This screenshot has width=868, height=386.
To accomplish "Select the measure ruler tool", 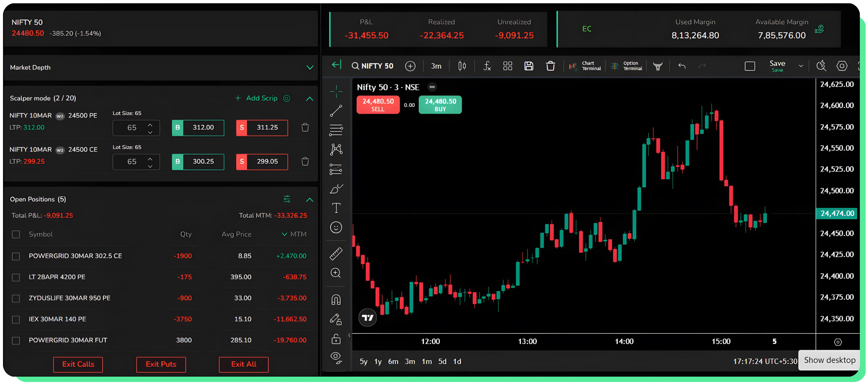I will coord(336,254).
